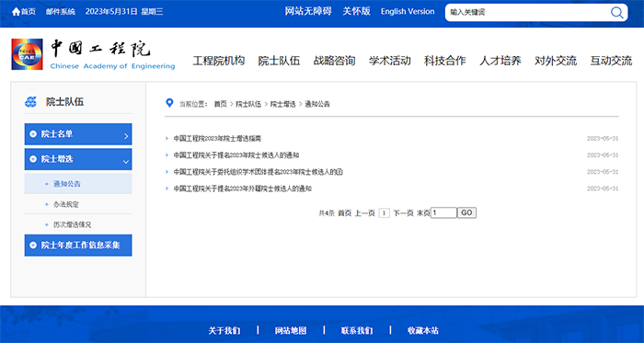
Task: Click plus icon beside 办法规定
Action: coord(46,204)
